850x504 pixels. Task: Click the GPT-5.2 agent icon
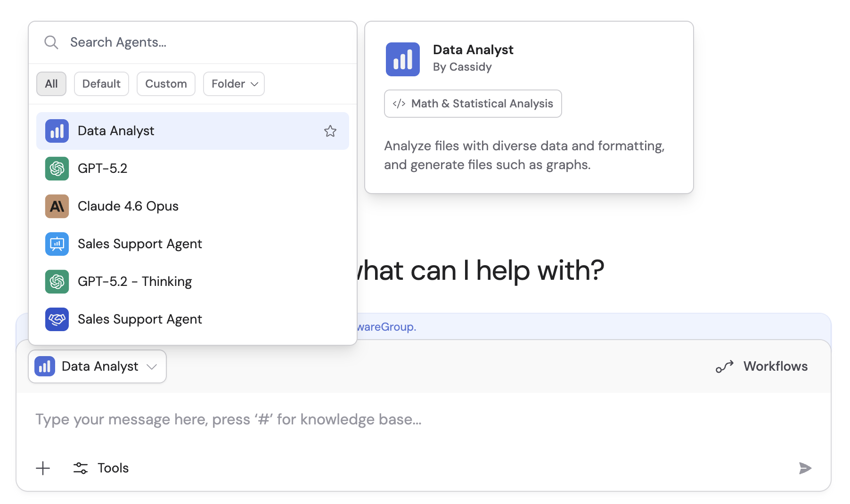(57, 168)
